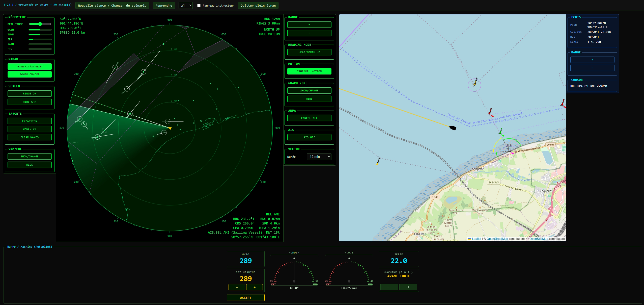Adjust the TUNE slider
The width and height of the screenshot is (644, 305).
pos(40,35)
